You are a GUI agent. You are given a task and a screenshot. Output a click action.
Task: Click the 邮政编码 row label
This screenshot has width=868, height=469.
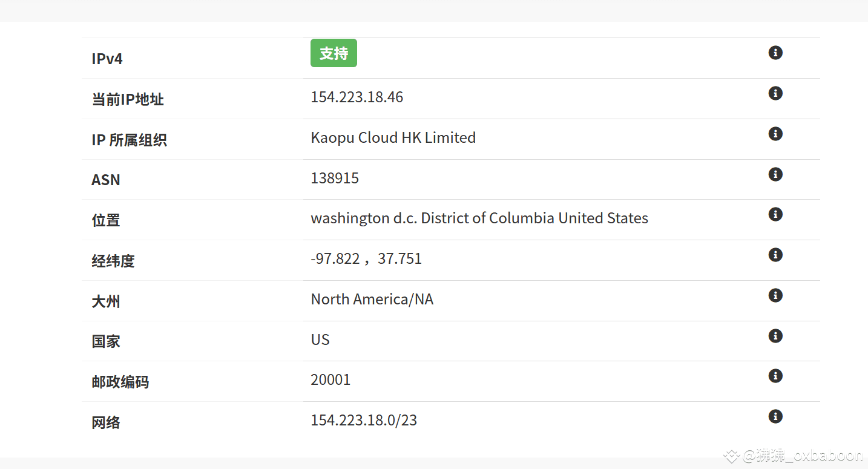coord(120,382)
